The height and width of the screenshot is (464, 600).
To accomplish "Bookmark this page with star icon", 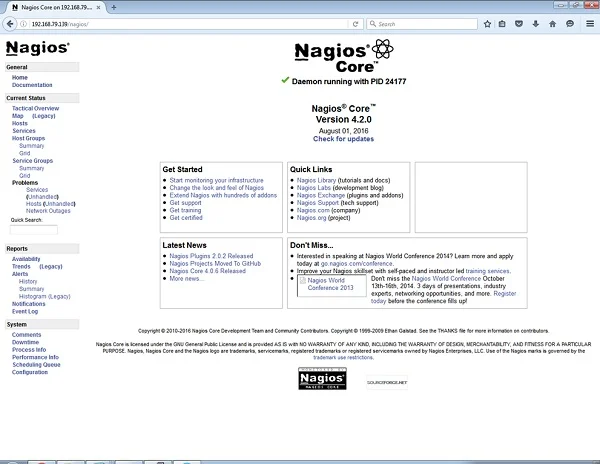I will (487, 24).
